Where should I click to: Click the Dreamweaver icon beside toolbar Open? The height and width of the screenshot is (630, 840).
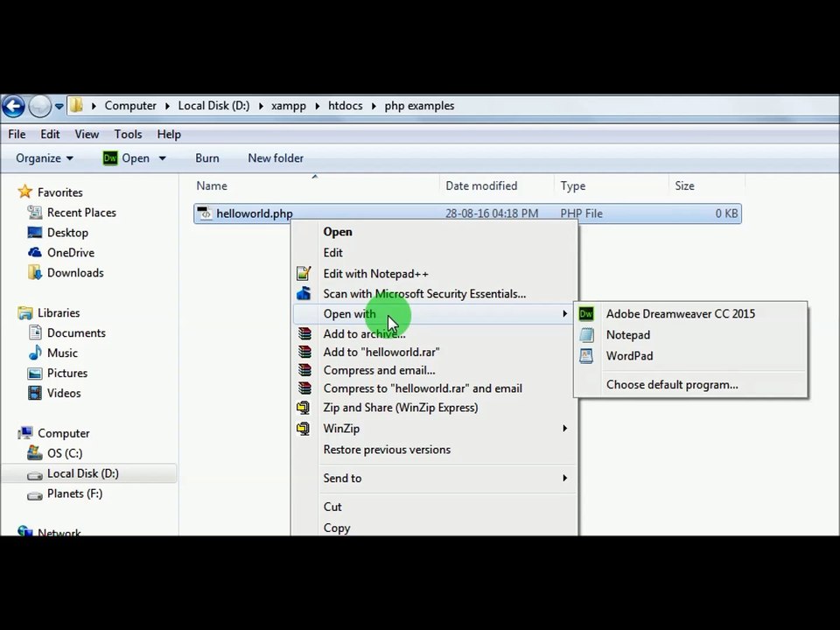110,158
